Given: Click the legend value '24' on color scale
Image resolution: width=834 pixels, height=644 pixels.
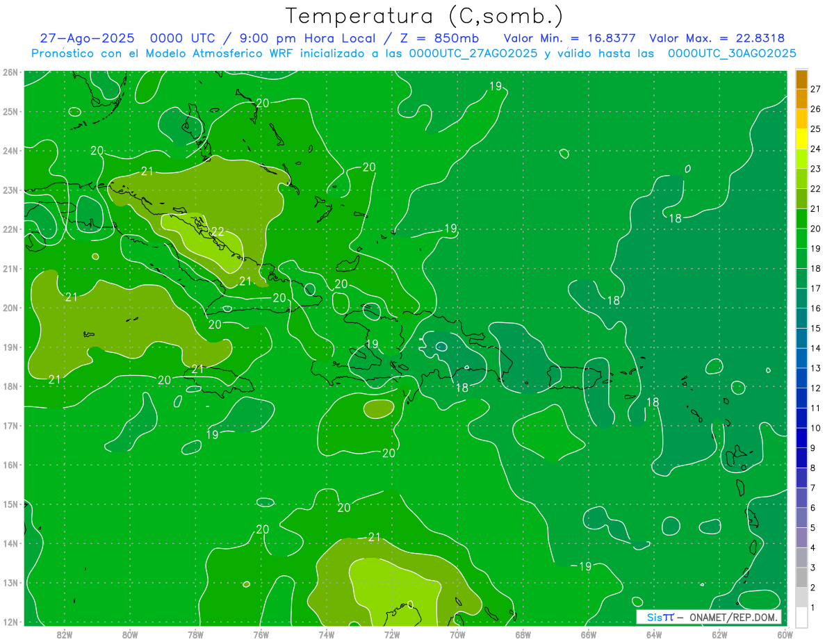Looking at the screenshot, I should tap(815, 149).
